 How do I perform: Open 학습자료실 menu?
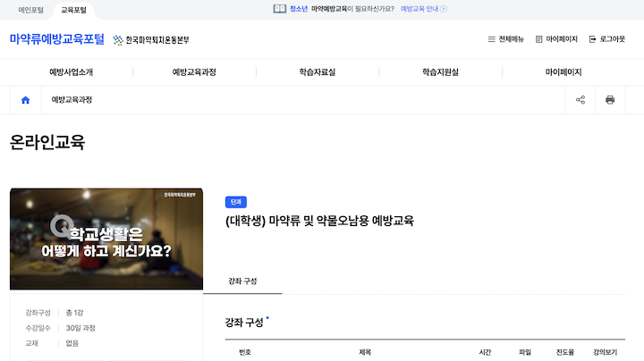coord(317,71)
